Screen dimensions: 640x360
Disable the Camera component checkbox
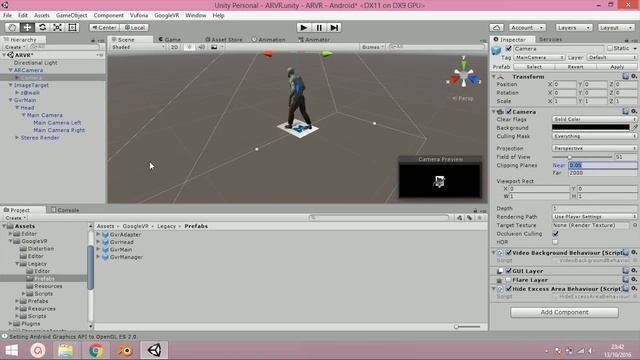click(509, 111)
